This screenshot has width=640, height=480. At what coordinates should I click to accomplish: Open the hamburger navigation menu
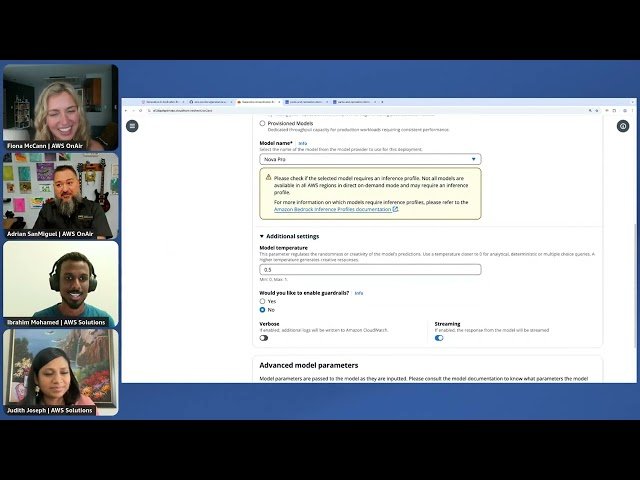point(132,126)
